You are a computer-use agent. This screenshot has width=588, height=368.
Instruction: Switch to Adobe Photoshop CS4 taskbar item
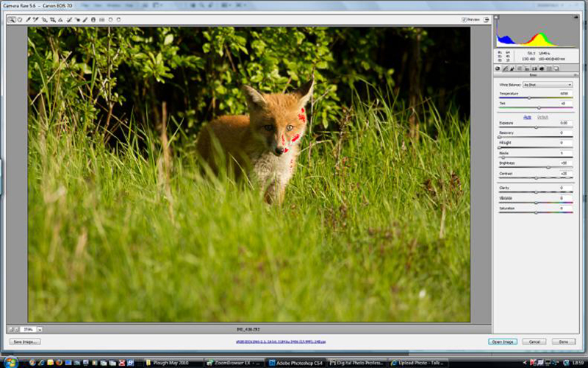point(295,362)
